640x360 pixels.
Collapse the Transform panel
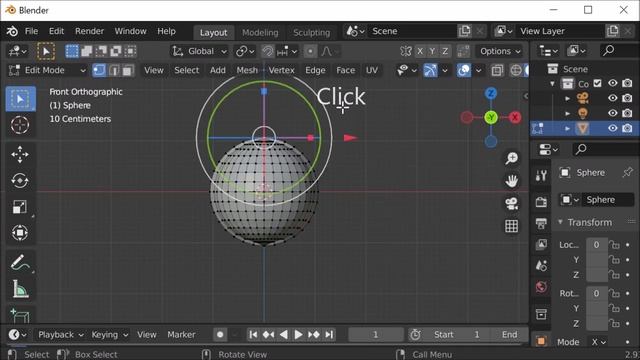click(x=560, y=222)
